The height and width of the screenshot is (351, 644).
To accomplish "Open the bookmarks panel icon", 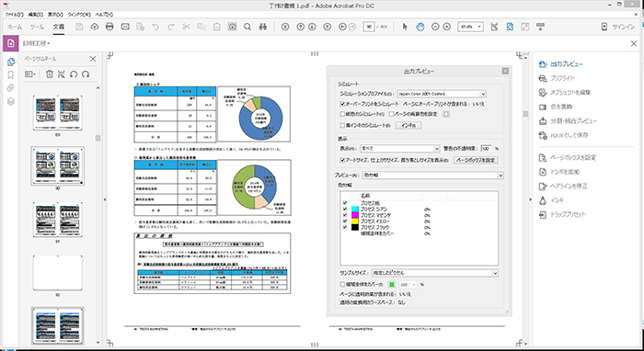I will 11,75.
